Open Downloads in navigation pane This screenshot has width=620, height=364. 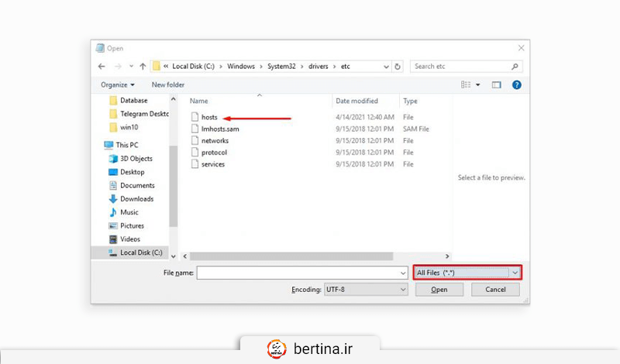(131, 199)
